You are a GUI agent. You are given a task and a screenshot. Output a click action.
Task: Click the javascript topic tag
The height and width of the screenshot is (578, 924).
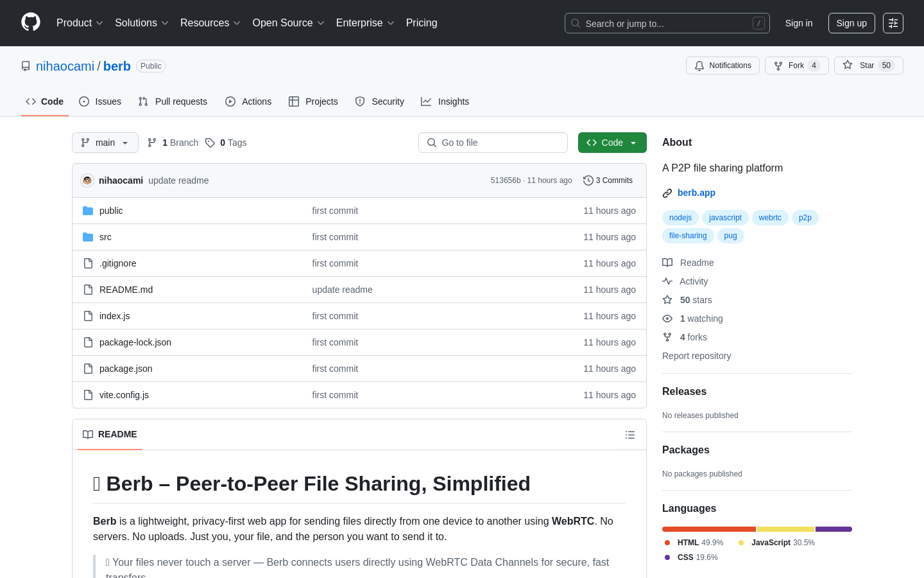(725, 218)
